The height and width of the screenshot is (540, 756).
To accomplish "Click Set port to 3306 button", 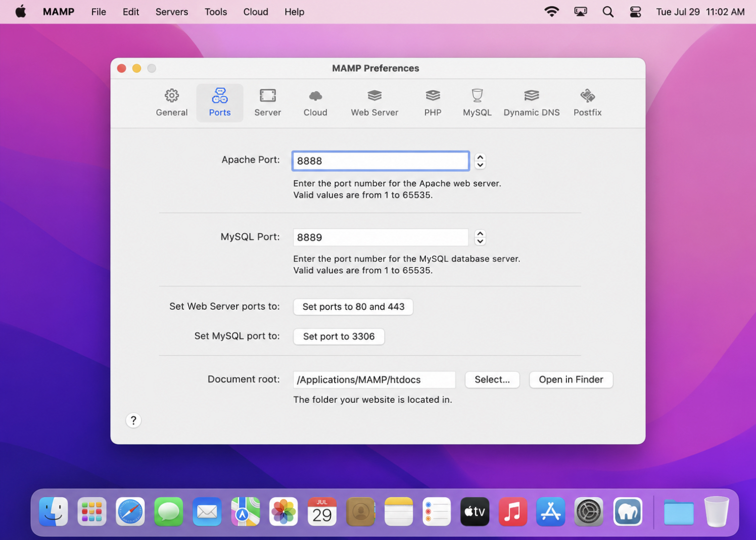I will click(x=339, y=336).
